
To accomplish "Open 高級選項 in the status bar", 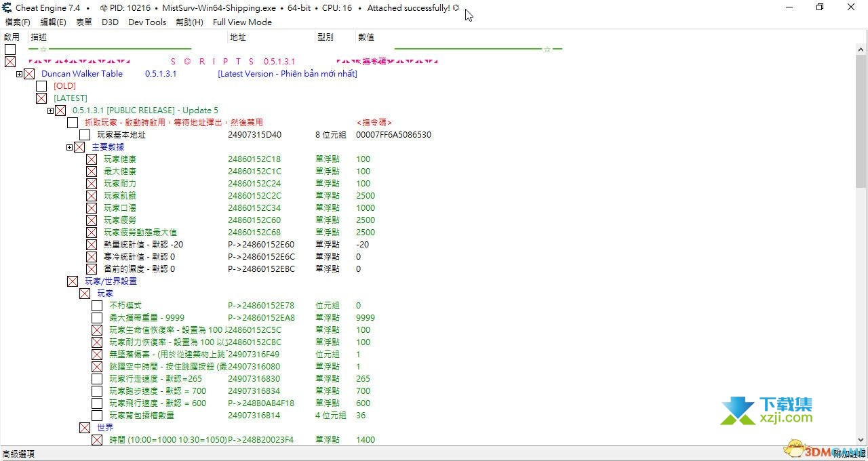I will (18, 454).
